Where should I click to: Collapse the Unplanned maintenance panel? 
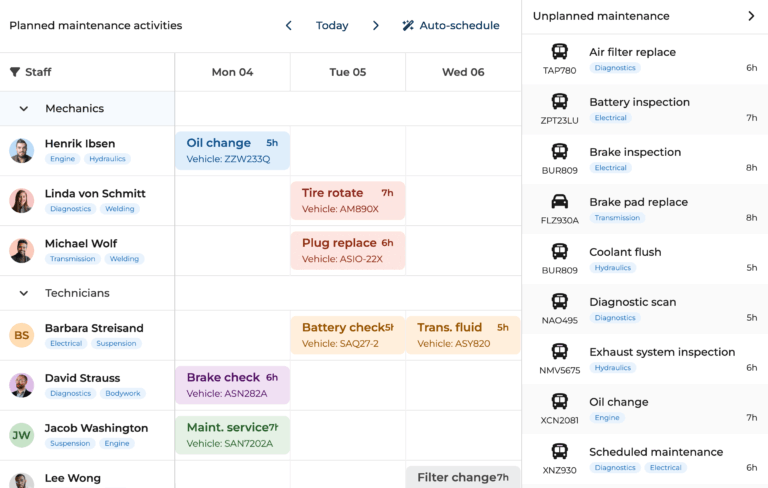click(x=751, y=16)
